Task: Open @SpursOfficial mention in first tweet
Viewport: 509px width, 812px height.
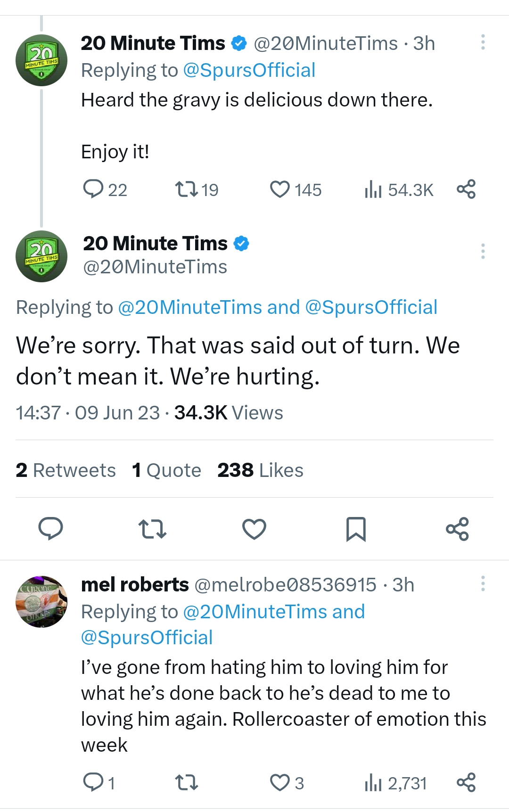Action: click(x=249, y=70)
